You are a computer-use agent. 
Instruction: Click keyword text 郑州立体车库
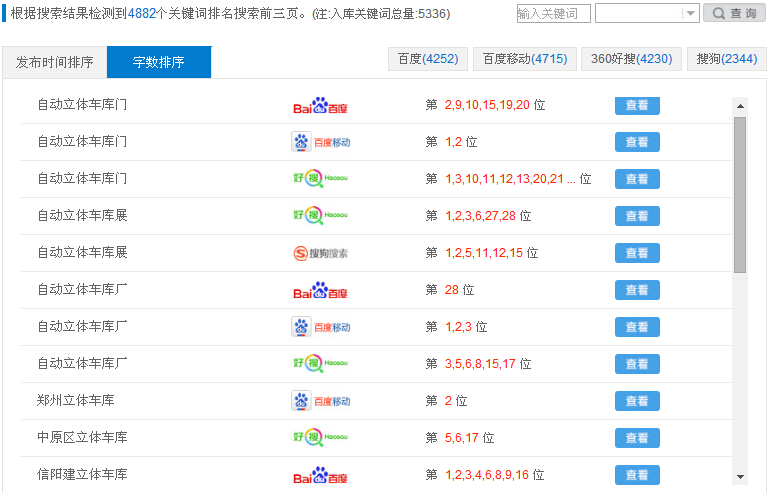click(75, 400)
